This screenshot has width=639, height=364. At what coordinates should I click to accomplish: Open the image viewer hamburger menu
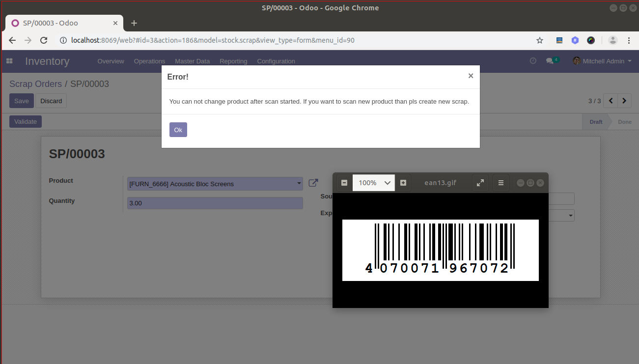[x=501, y=183]
